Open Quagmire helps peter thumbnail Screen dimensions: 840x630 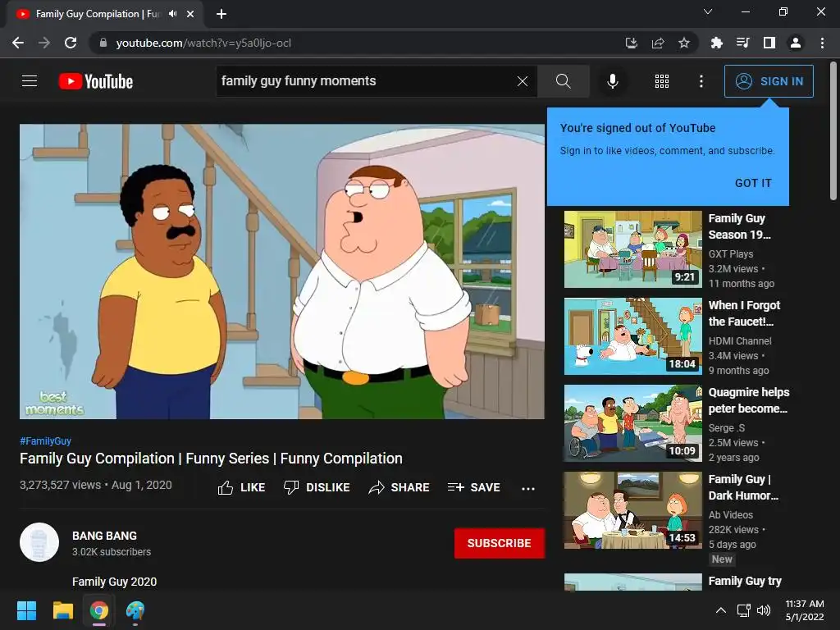coord(632,422)
